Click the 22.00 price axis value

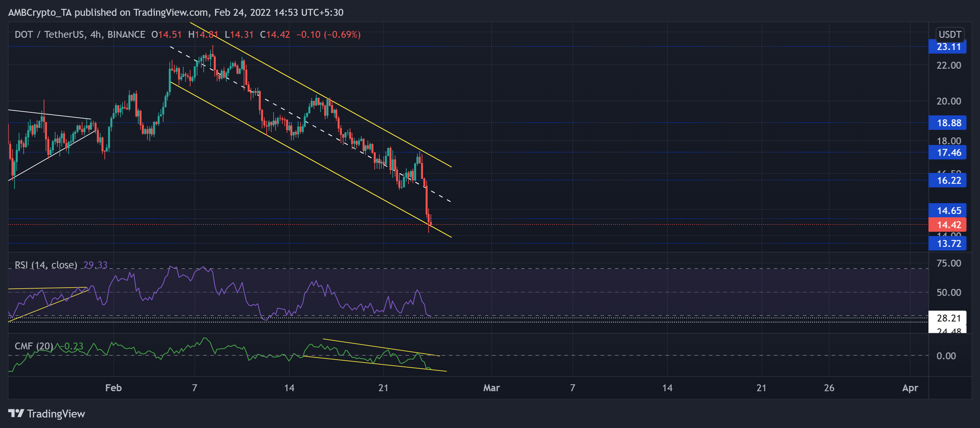tap(948, 65)
